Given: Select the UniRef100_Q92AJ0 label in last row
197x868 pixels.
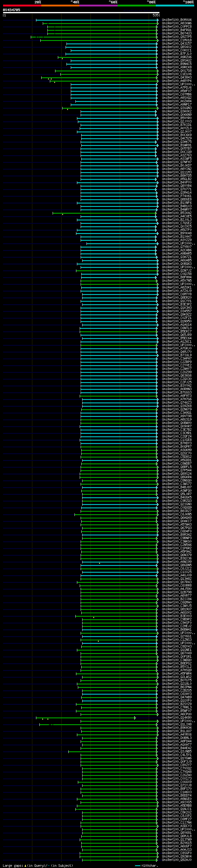Looking at the screenshot, I should [x=176, y=860].
